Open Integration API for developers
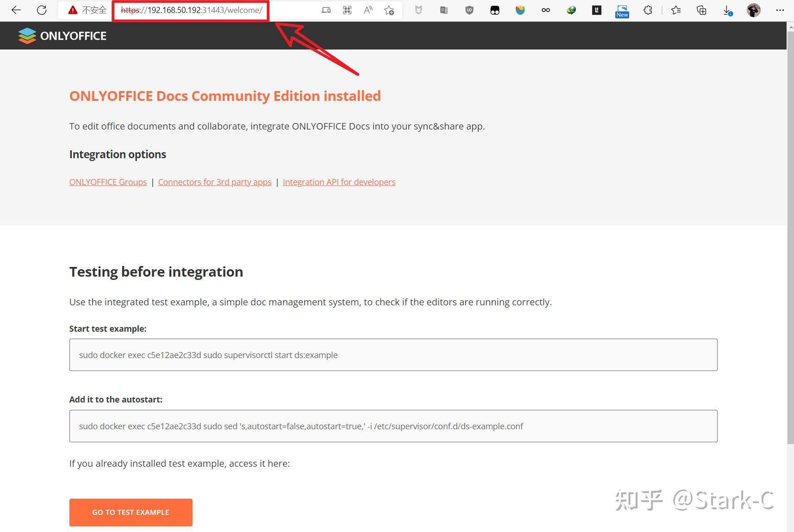The width and height of the screenshot is (794, 532). pos(339,182)
